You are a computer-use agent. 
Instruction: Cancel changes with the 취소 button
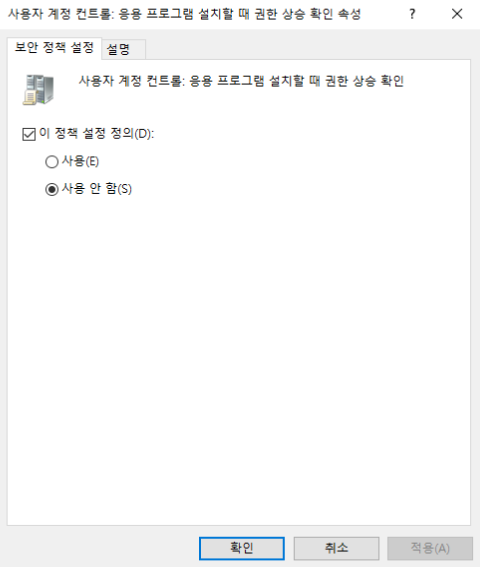[336, 548]
